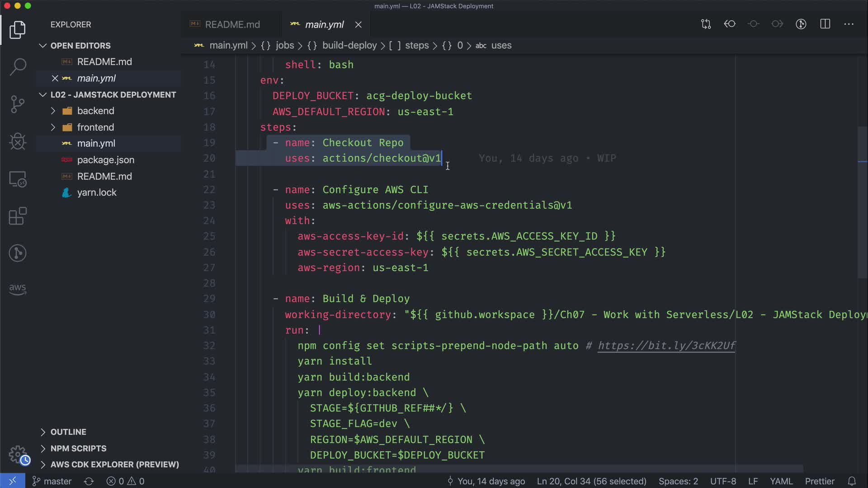Open the Run and Debug view
The width and height of the screenshot is (868, 488).
18,141
